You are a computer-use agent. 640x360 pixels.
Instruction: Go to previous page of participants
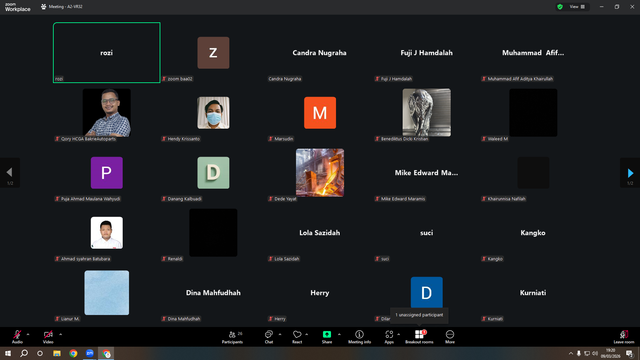[10, 173]
